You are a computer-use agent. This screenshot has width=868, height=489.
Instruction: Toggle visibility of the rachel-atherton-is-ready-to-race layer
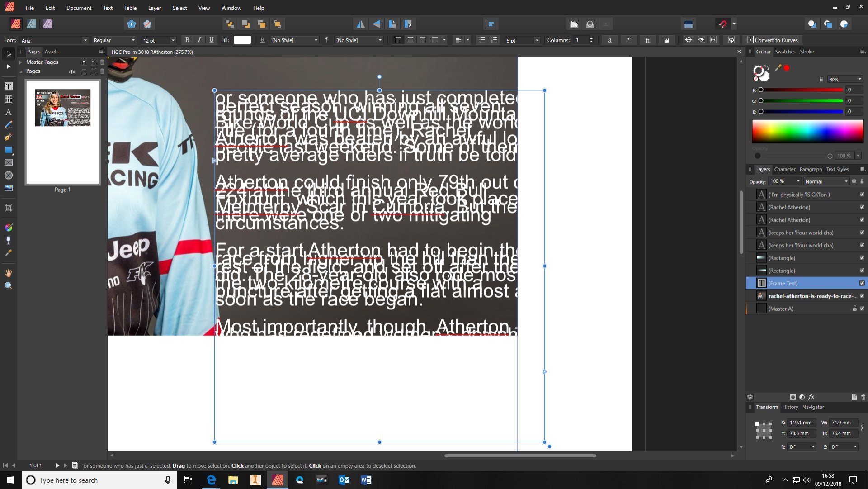[x=862, y=296]
